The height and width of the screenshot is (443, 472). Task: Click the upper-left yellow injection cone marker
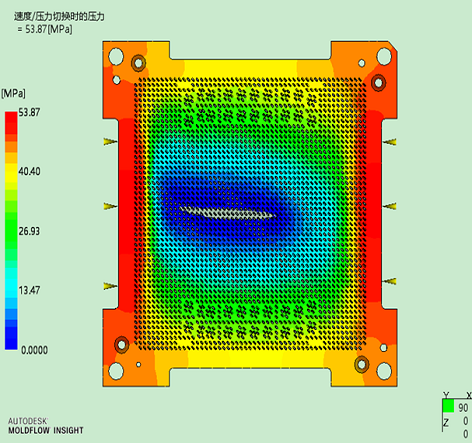coord(110,142)
